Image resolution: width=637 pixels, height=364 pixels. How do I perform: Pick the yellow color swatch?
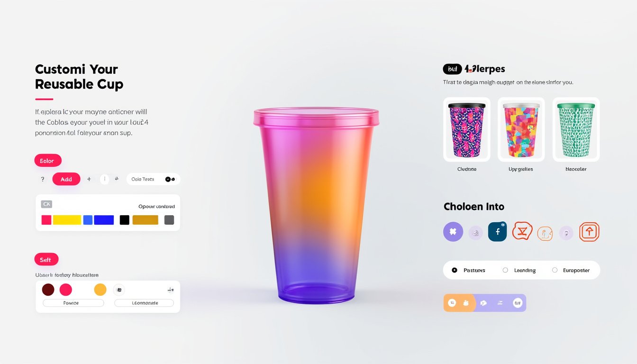pos(67,220)
